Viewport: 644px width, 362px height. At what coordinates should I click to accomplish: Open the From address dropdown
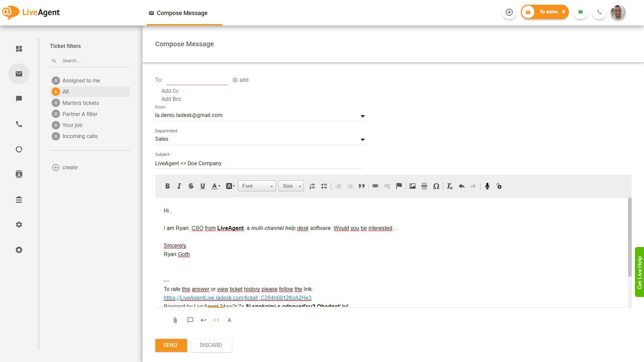point(362,116)
